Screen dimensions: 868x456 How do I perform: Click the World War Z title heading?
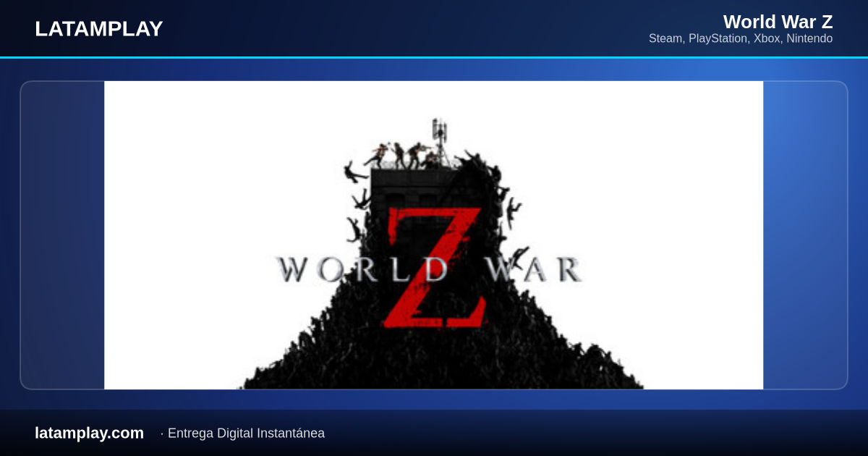tap(778, 22)
